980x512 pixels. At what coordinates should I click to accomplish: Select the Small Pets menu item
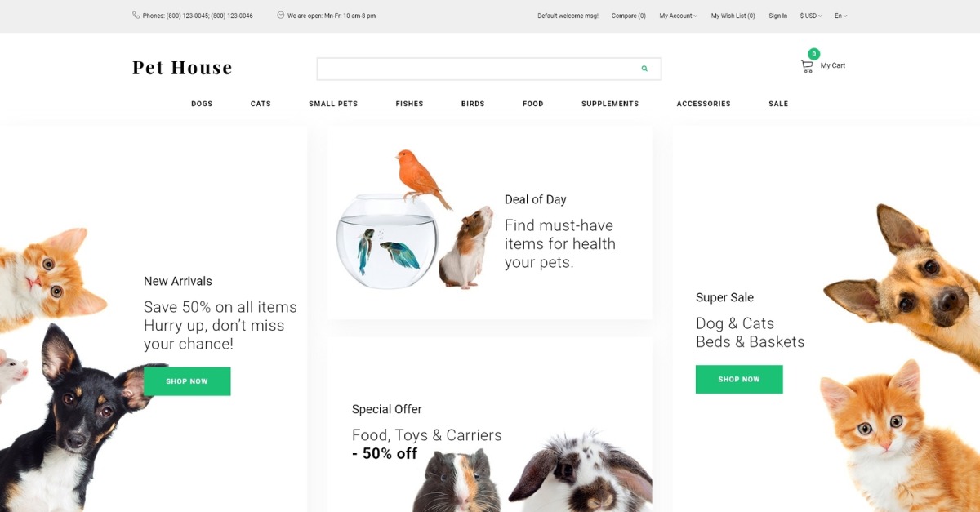[x=333, y=104]
